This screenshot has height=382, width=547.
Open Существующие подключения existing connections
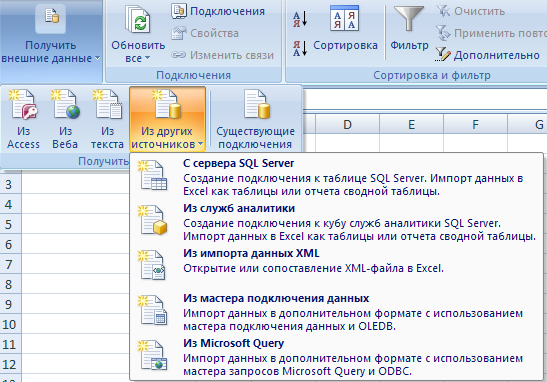[255, 119]
